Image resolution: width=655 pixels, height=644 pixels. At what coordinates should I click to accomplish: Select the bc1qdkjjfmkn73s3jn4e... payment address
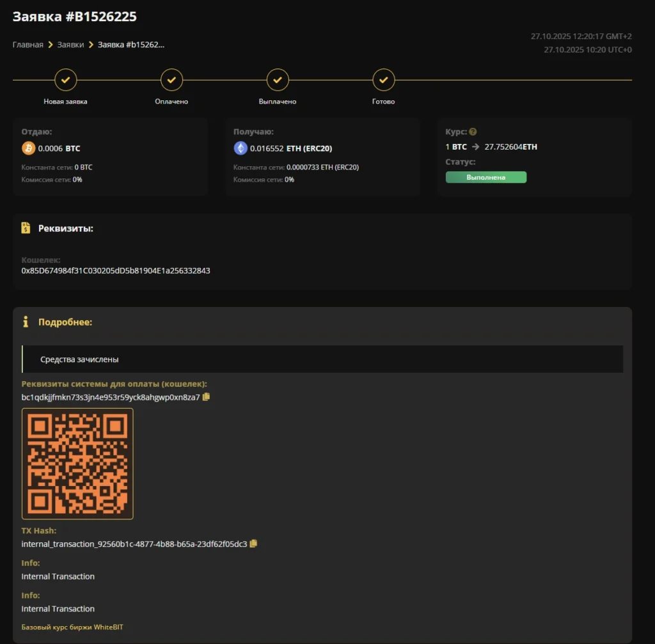pyautogui.click(x=111, y=397)
